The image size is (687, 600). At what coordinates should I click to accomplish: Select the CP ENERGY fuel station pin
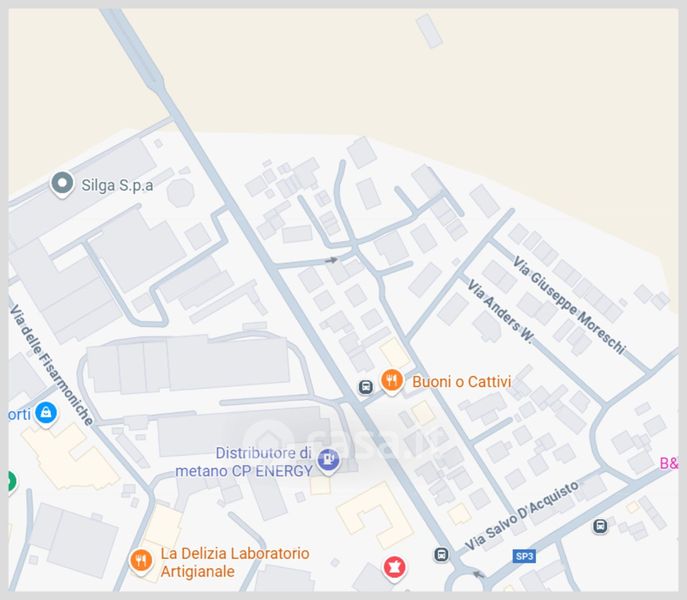(328, 461)
